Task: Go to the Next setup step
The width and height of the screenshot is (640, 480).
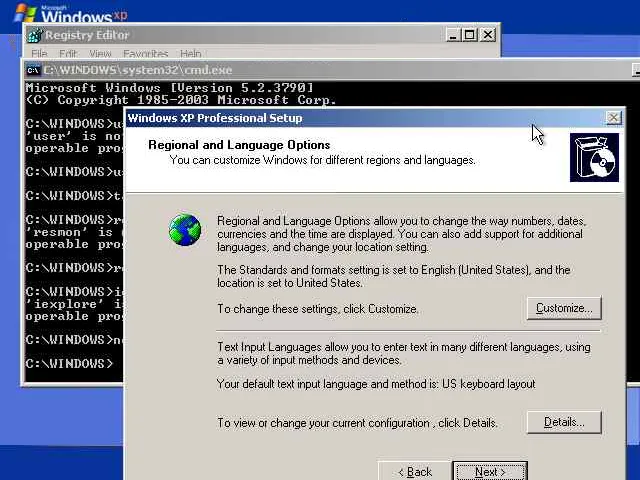Action: coord(490,471)
